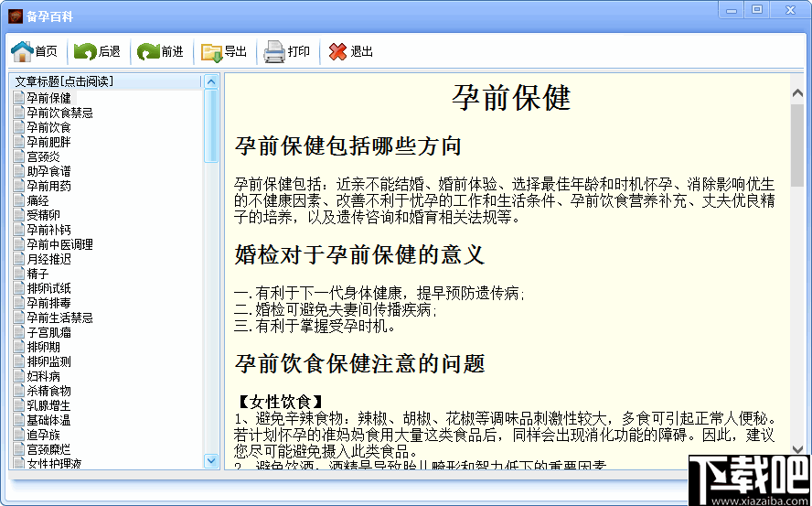Click the 打印 printer icon
The width and height of the screenshot is (812, 506).
[x=274, y=52]
